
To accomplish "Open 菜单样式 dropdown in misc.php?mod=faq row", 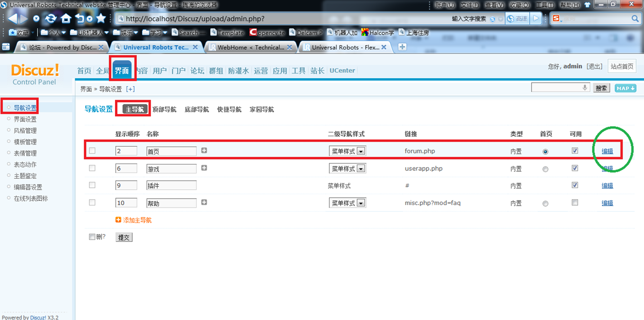I will pos(347,203).
